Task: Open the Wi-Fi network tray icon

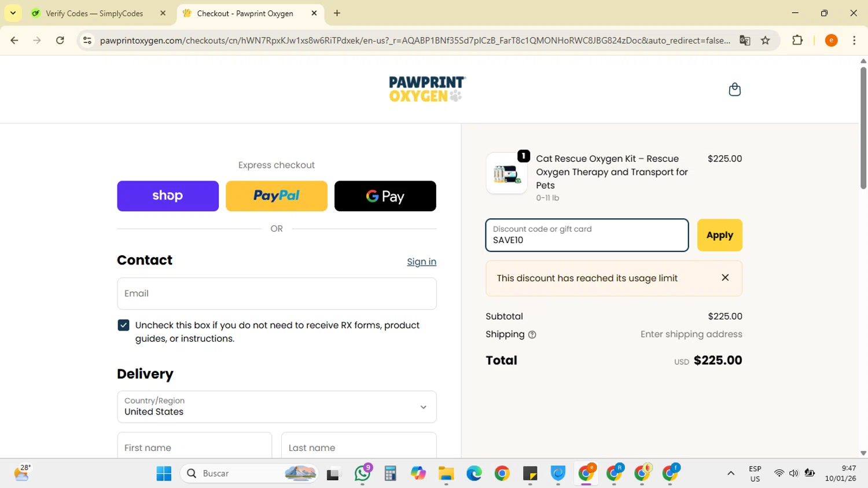Action: 779,474
